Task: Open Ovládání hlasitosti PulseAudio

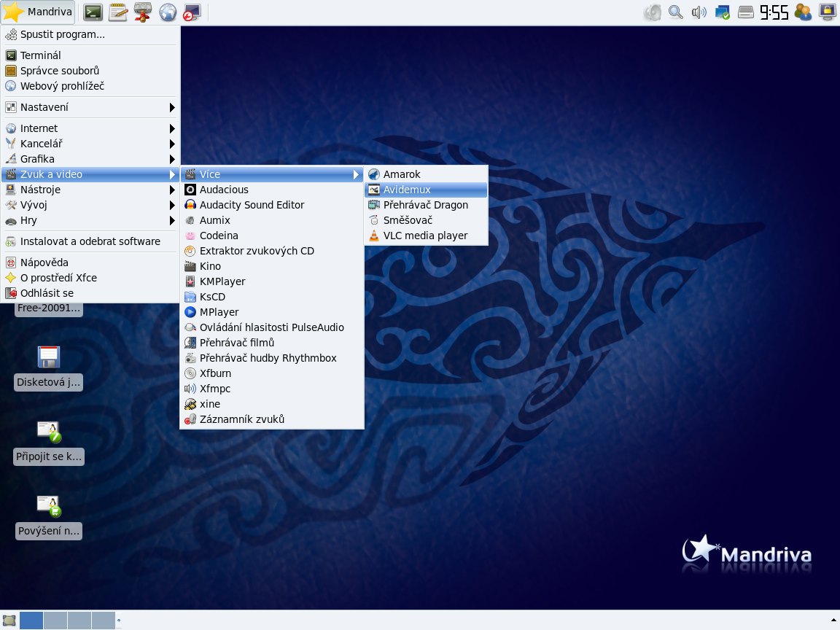Action: tap(272, 327)
